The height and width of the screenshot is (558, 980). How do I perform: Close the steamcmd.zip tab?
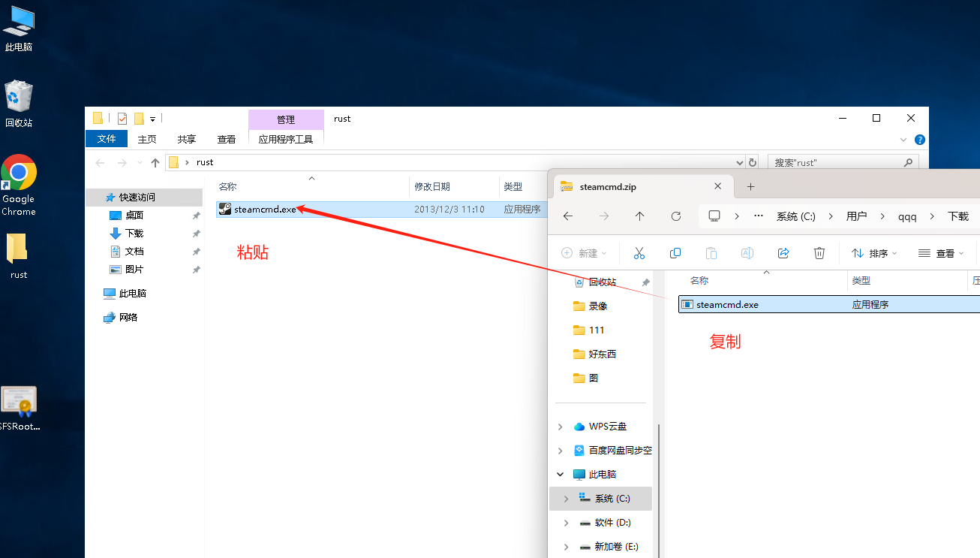[x=718, y=186]
